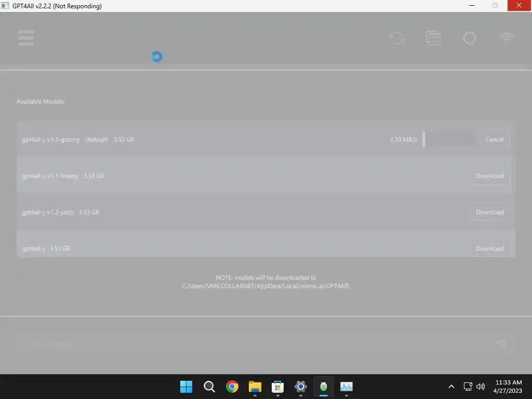Select the gpt4all-j-v1.3-groovy model name
The width and height of the screenshot is (532, 399).
click(51, 139)
